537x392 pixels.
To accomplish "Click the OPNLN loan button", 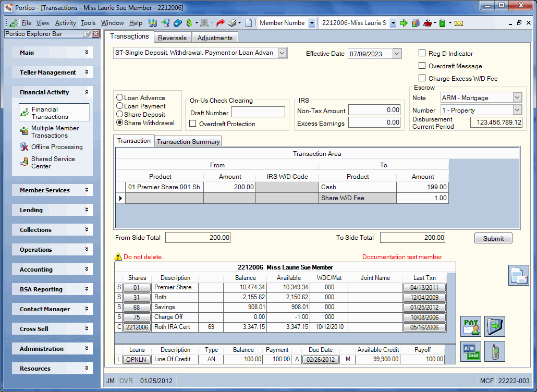I will (x=137, y=360).
